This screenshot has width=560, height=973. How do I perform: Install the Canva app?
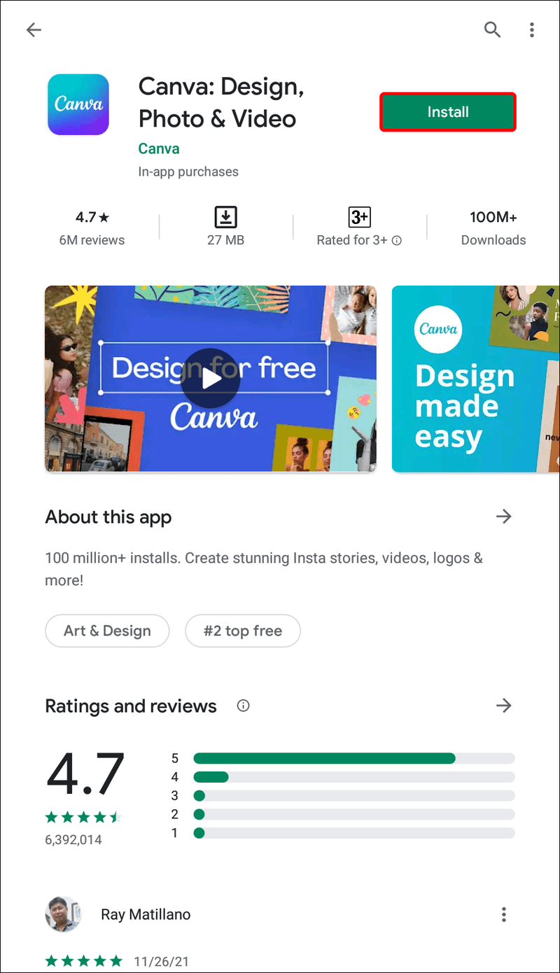pyautogui.click(x=448, y=112)
